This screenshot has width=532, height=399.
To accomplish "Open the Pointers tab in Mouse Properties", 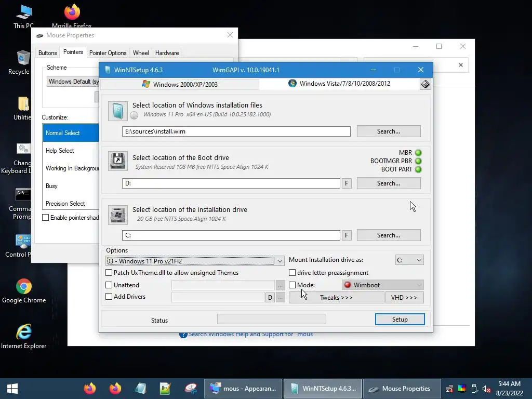I will (73, 52).
